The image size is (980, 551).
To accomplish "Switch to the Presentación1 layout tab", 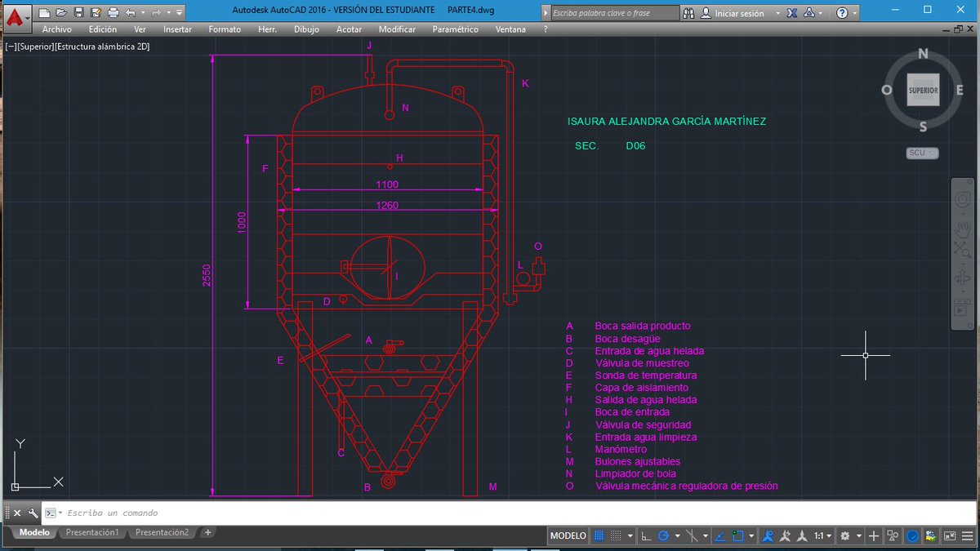I will pyautogui.click(x=92, y=532).
